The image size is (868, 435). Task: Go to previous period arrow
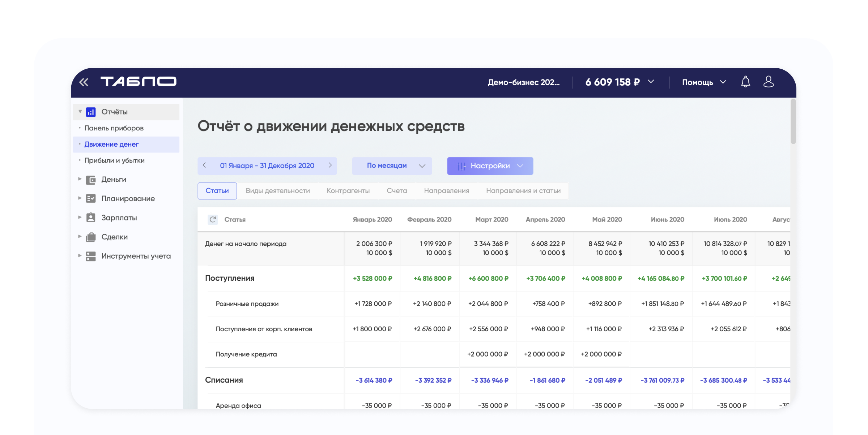(204, 165)
